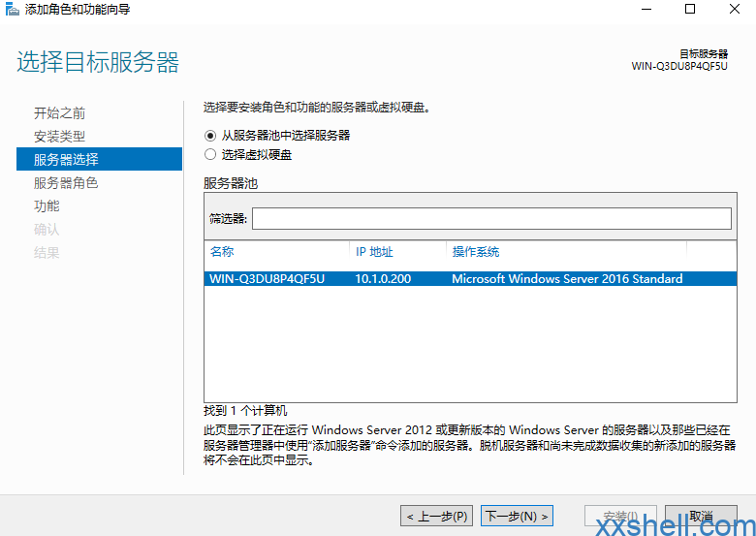
Task: Proceed with 下一步(N) button
Action: click(x=517, y=517)
